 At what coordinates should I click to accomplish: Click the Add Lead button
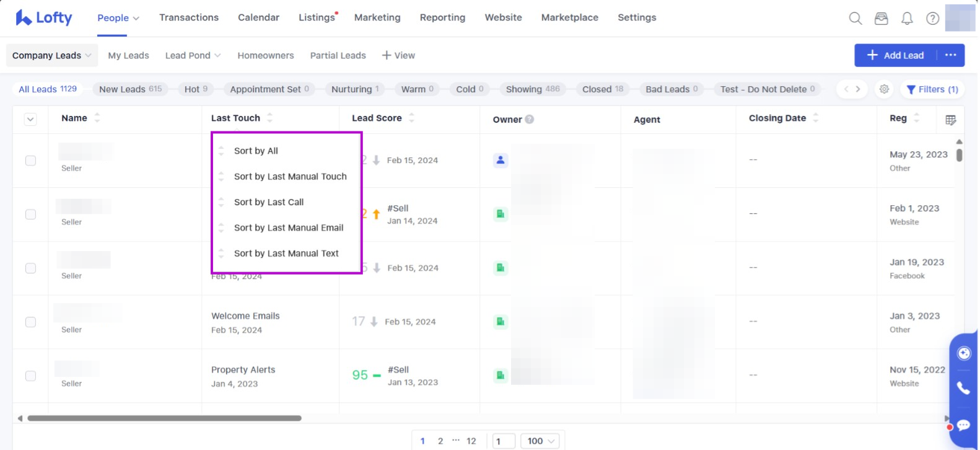click(895, 55)
